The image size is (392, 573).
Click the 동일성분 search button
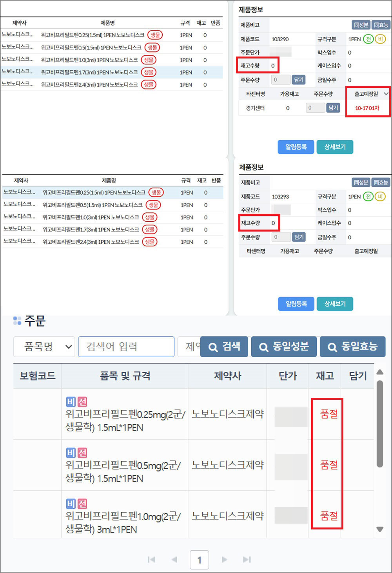(284, 347)
